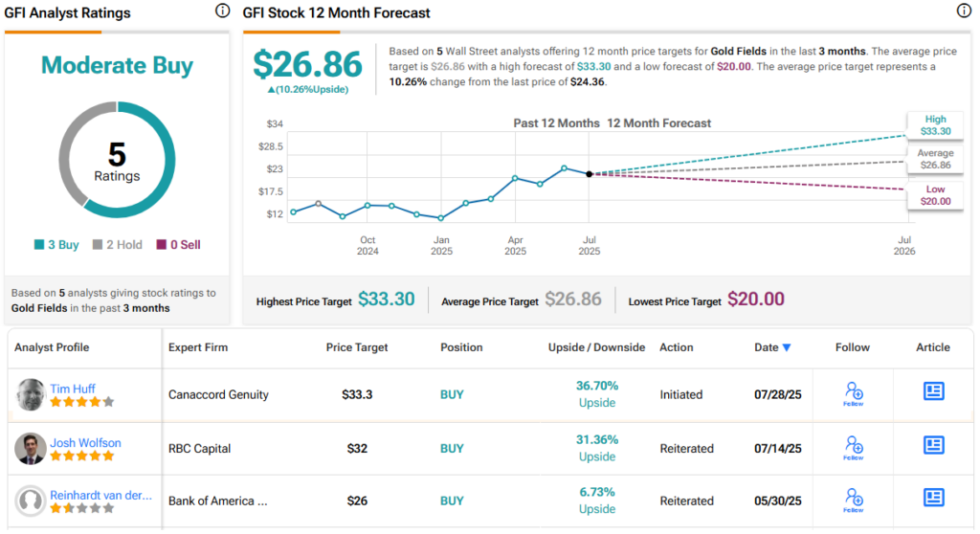Sort table by Date arrow
Screen dimensions: 980x534
click(x=787, y=347)
